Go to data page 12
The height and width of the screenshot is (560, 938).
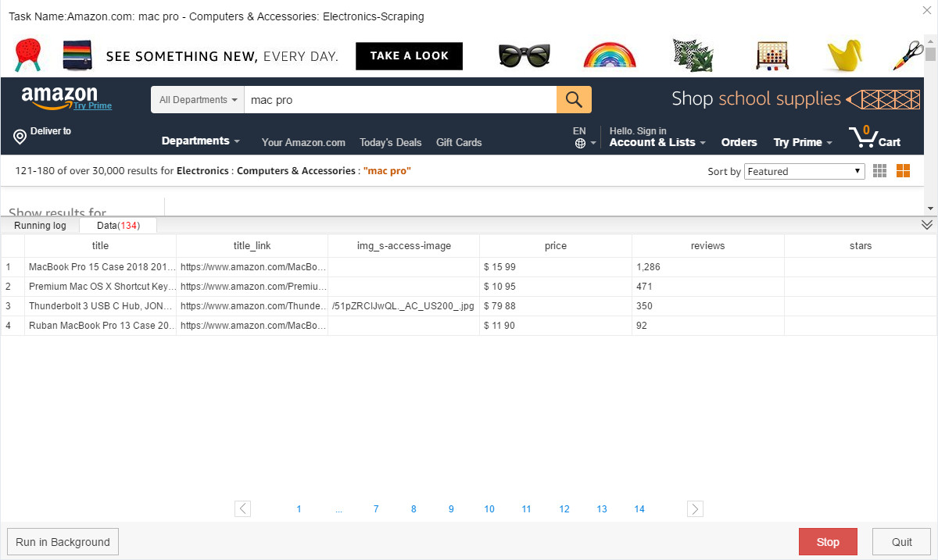564,509
